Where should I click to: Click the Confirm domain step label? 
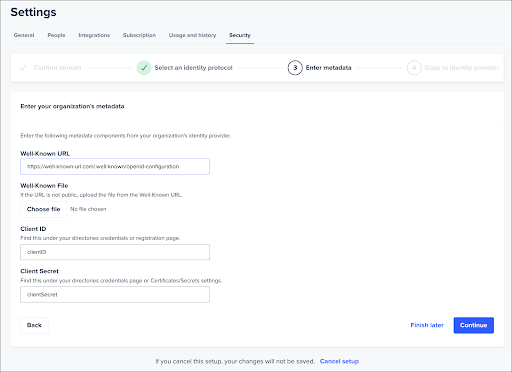tap(57, 68)
